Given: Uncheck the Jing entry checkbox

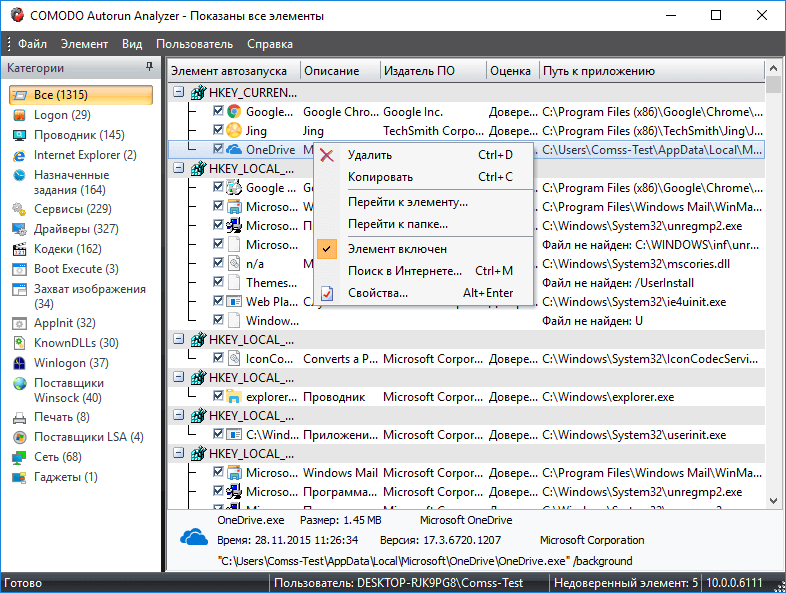Looking at the screenshot, I should [218, 130].
